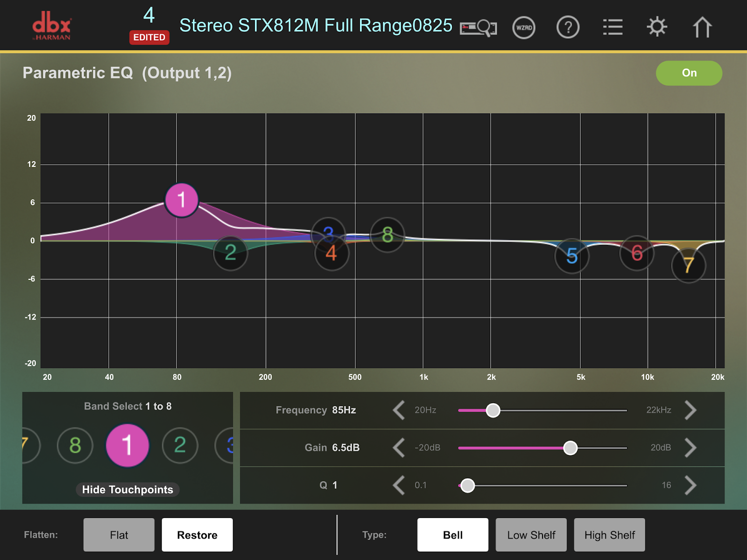Image resolution: width=747 pixels, height=560 pixels.
Task: Increase Frequency with right chevron
Action: coord(691,410)
